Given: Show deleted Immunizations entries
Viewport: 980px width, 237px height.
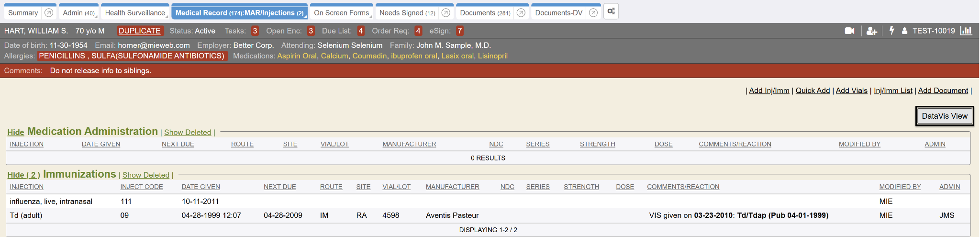Looking at the screenshot, I should [145, 175].
